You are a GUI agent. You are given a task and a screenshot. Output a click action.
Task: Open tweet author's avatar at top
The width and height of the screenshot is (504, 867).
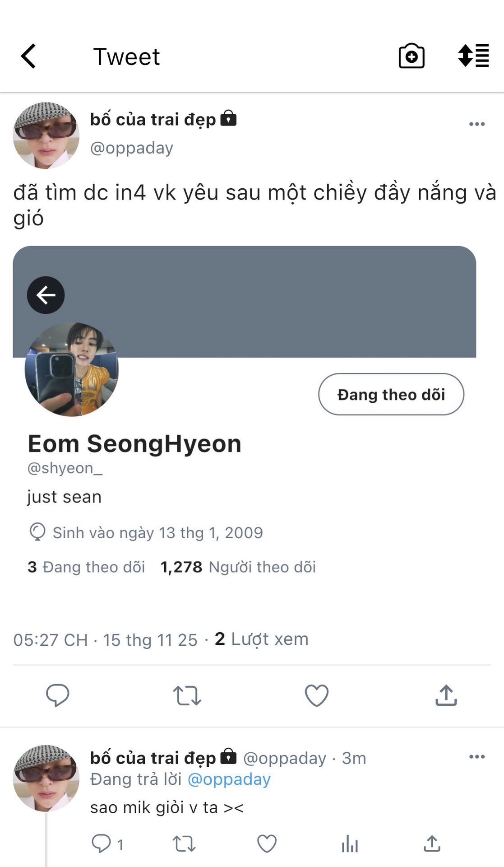point(46,135)
